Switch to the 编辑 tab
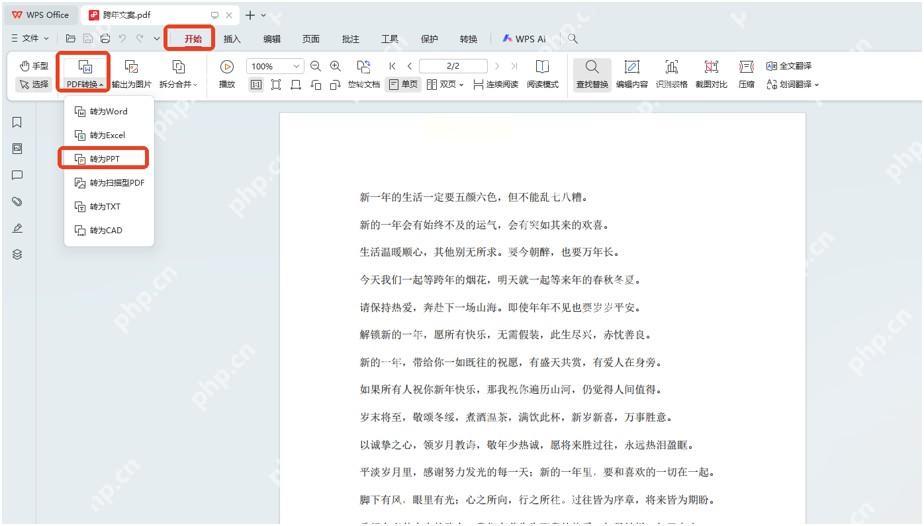This screenshot has width=924, height=526. (272, 39)
